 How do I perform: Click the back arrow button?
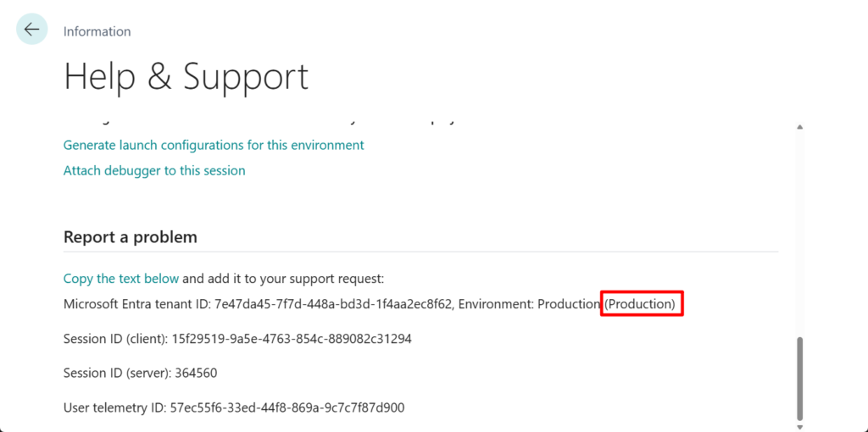click(x=31, y=30)
